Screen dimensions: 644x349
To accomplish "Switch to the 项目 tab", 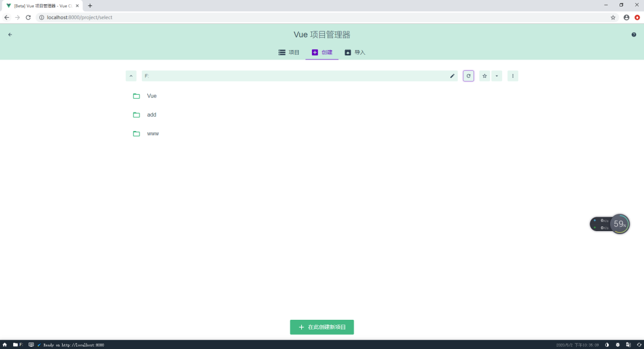I will pos(289,52).
